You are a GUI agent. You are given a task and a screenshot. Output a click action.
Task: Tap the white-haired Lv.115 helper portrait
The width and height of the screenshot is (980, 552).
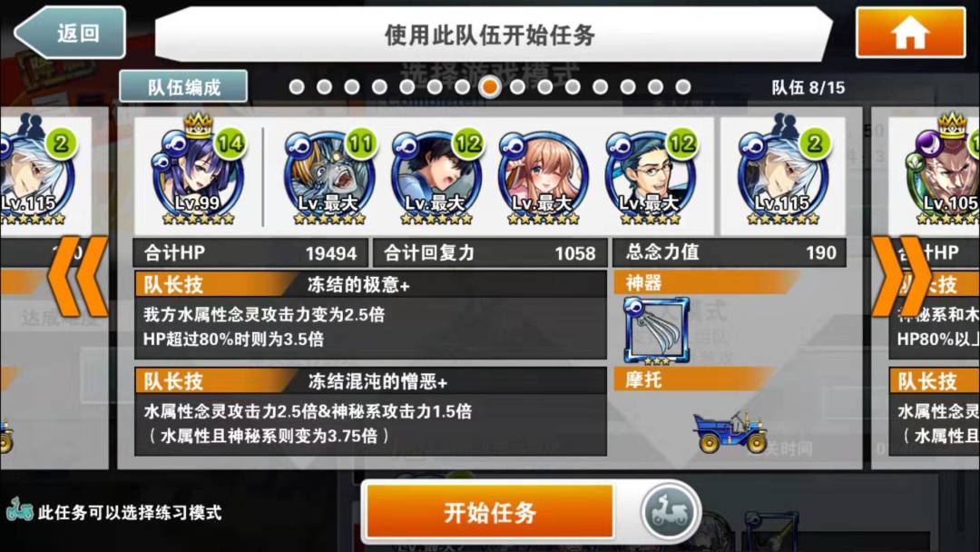tap(783, 172)
